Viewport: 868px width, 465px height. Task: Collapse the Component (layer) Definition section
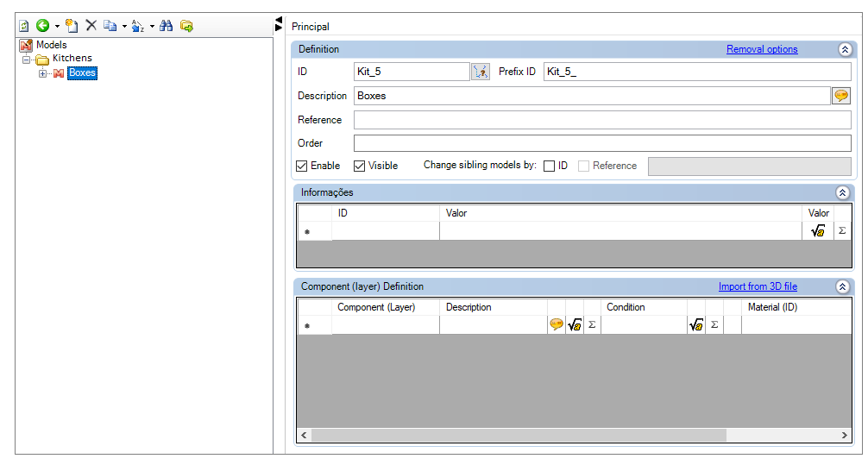pos(842,286)
